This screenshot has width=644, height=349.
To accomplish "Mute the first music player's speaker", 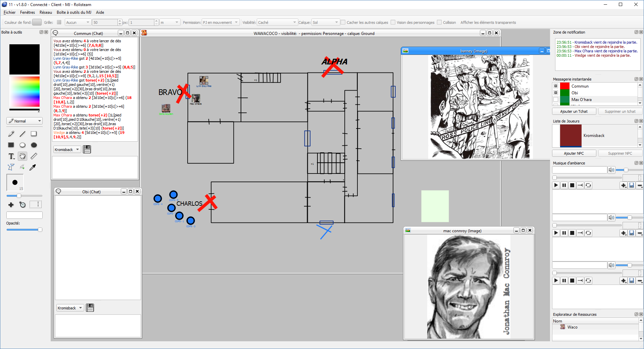I will point(611,170).
